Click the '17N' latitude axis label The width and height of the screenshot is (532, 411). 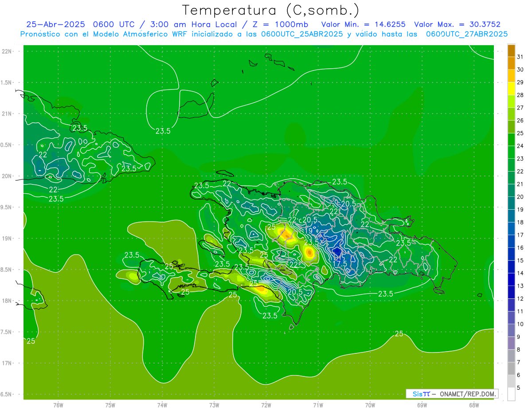coord(7,363)
